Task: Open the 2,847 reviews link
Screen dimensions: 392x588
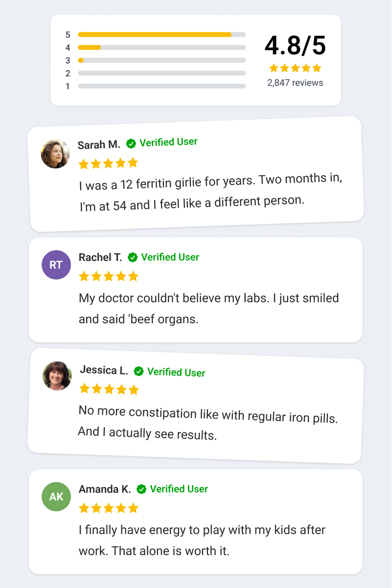Action: point(295,83)
